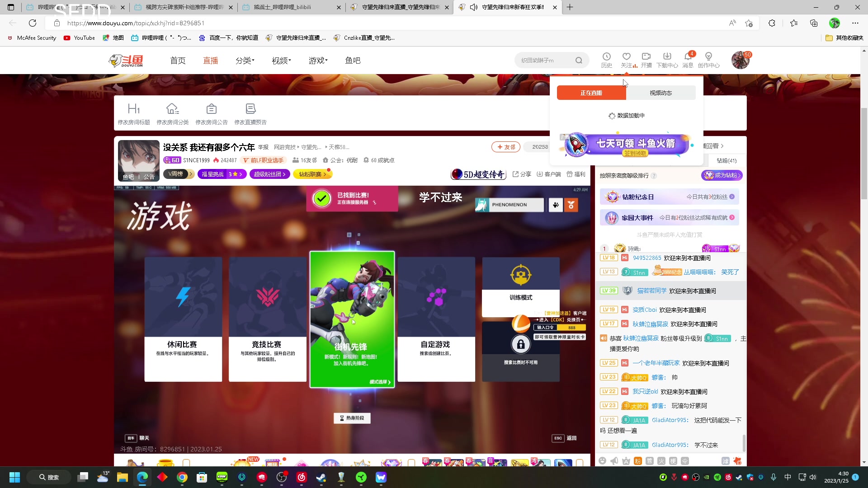
Task: Click the megaphone broadcast icon in chat
Action: tap(614, 460)
